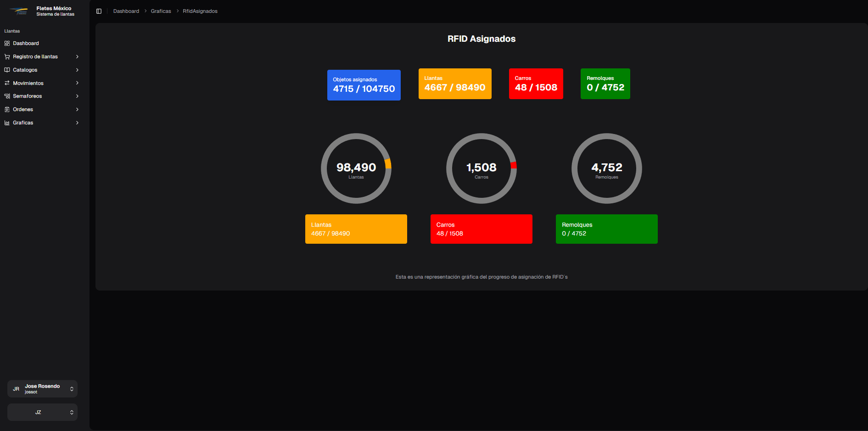Click the Ordenes sidebar icon
This screenshot has height=431, width=868.
[7, 109]
